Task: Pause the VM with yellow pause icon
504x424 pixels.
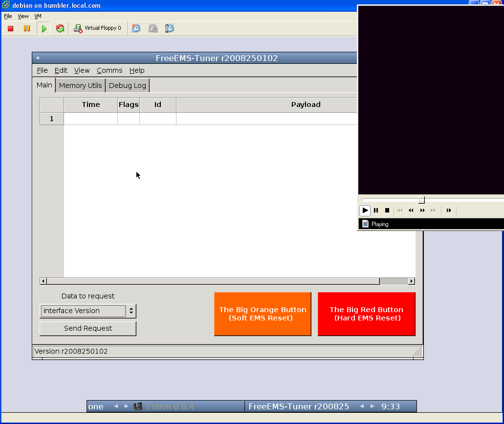Action: pyautogui.click(x=27, y=29)
